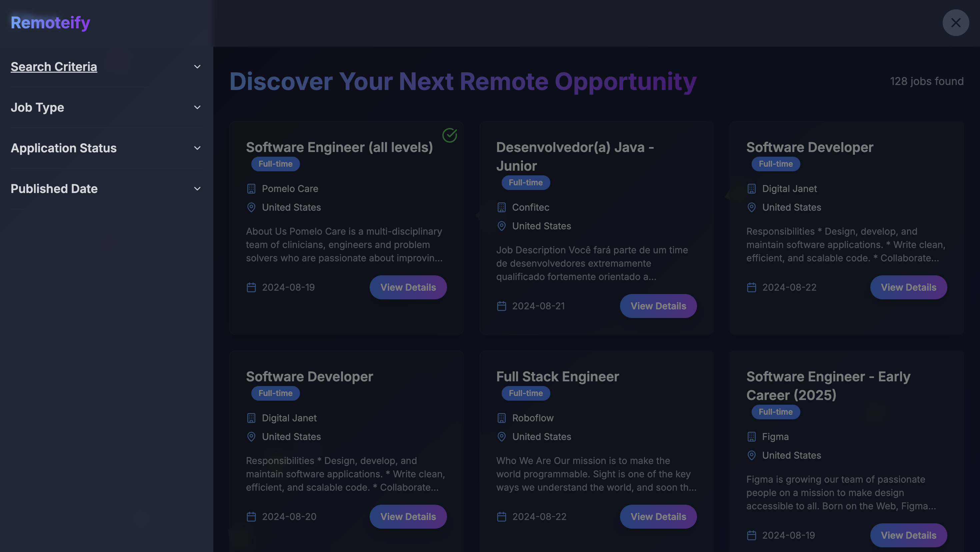This screenshot has width=980, height=552.
Task: Click the calendar icon beside 2024-08-19 on Pomelo Care card
Action: click(x=251, y=287)
